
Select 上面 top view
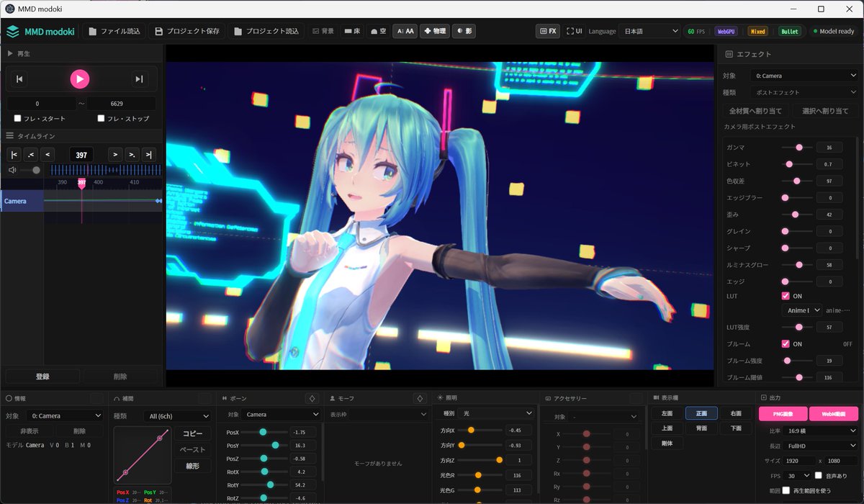click(667, 428)
